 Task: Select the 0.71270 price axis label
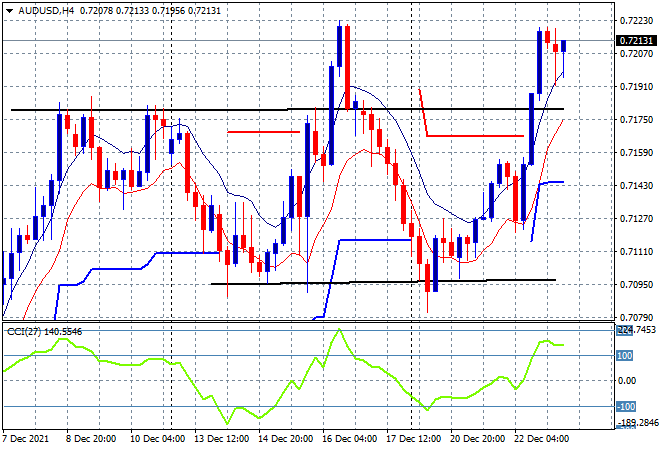click(636, 219)
